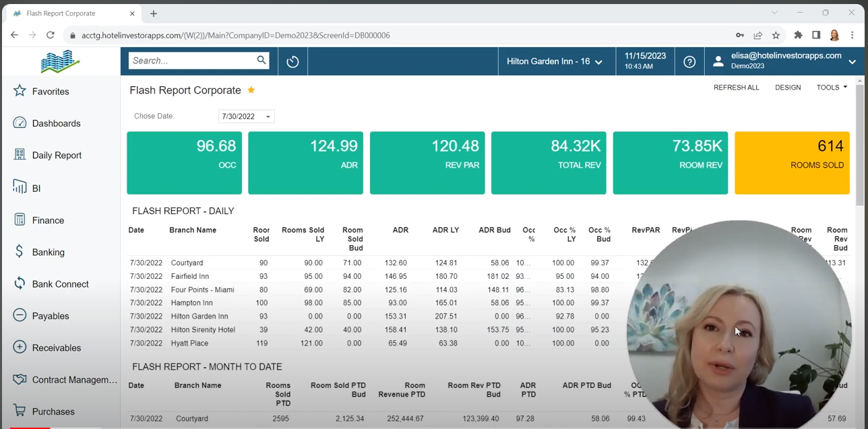The width and height of the screenshot is (868, 429).
Task: Click the REV PAR 120.48 tile
Action: click(x=427, y=163)
